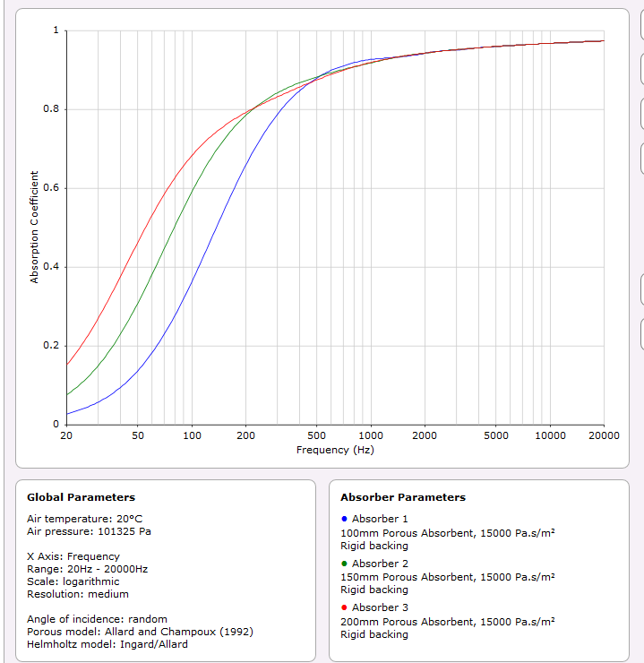
Task: Click the Absorption Coefficient axis title
Action: [x=35, y=228]
